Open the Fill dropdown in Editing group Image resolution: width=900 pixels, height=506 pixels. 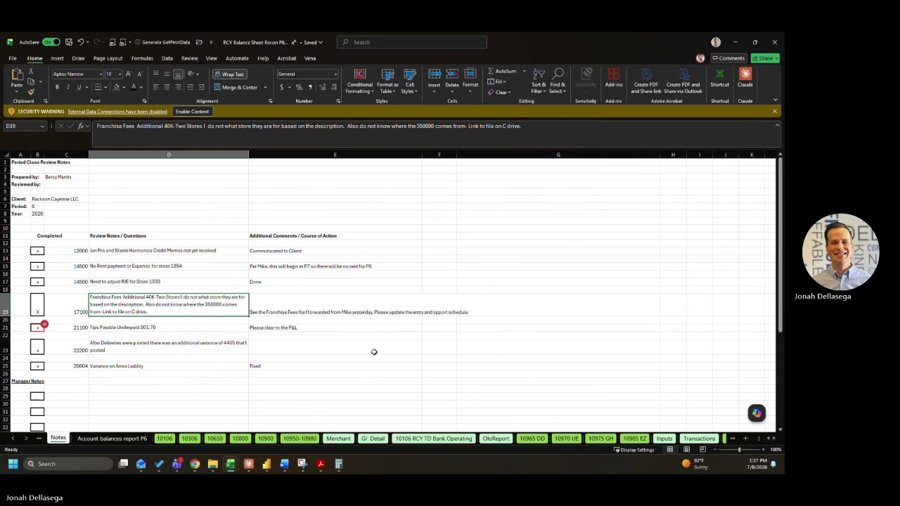coord(497,81)
